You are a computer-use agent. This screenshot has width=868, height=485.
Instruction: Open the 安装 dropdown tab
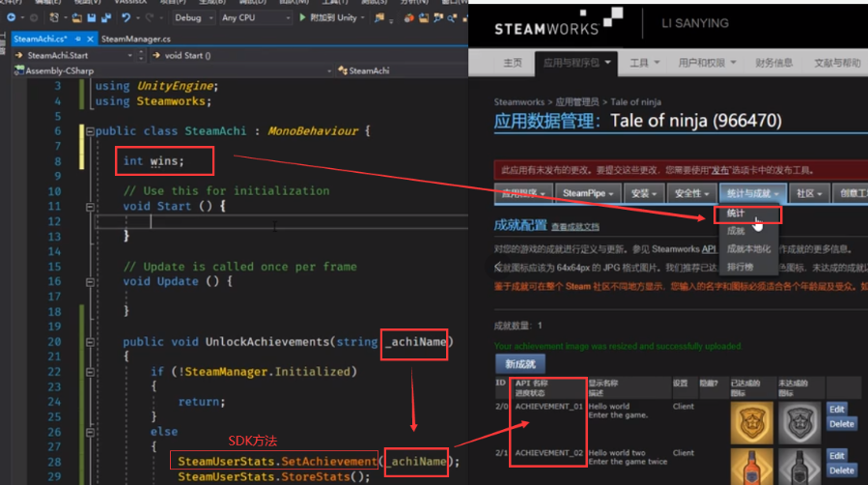tap(643, 193)
